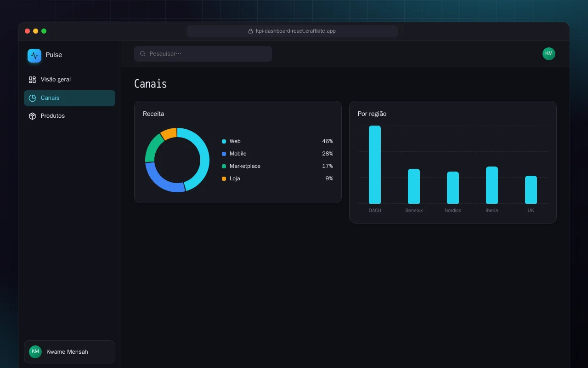Close the window with red button
This screenshot has height=368, width=588.
[27, 31]
